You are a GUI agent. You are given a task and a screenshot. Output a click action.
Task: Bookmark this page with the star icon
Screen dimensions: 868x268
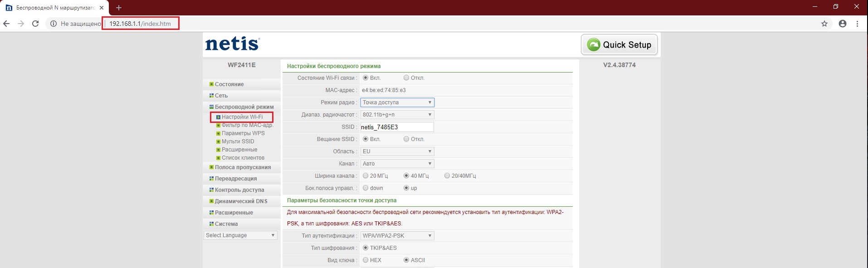pos(824,24)
